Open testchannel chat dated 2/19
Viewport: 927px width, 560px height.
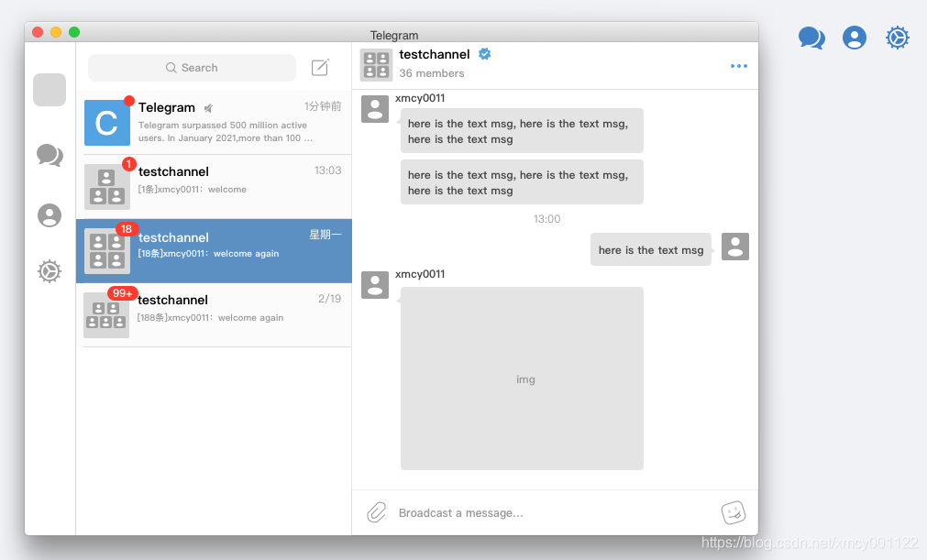point(214,315)
